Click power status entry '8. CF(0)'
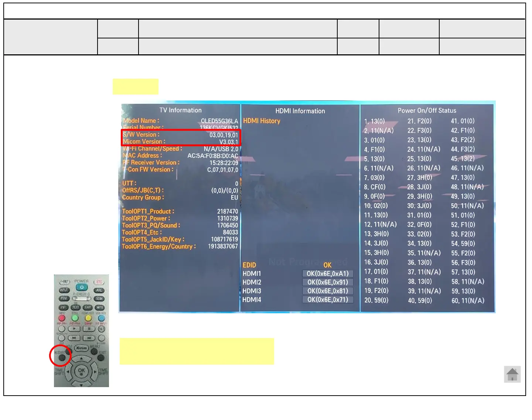This screenshot has width=532, height=420. pyautogui.click(x=375, y=187)
